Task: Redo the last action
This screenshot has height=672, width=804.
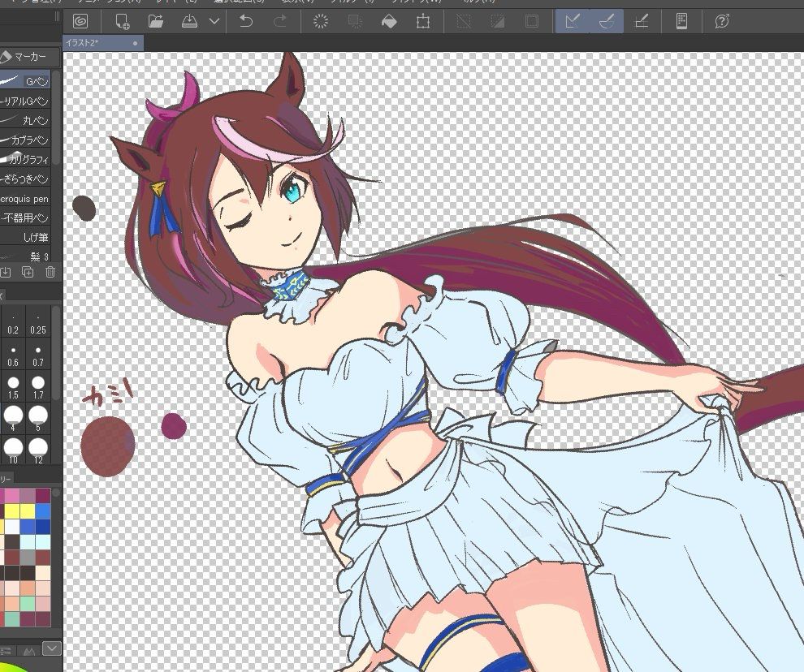Action: [280, 22]
